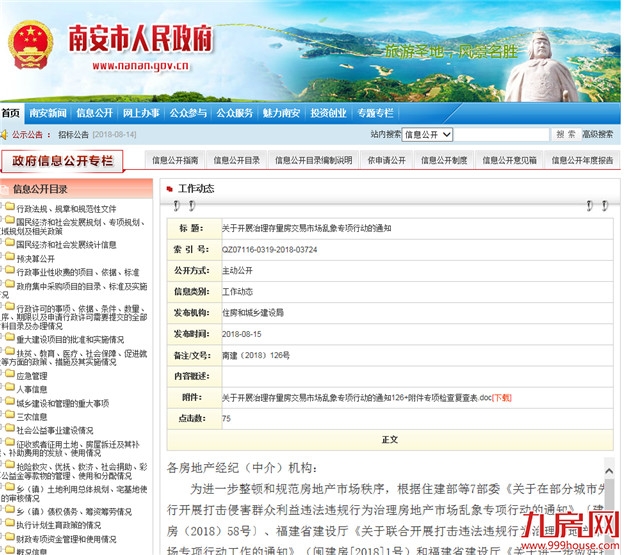Open the 信息公开 navigation menu
Image resolution: width=625 pixels, height=555 pixels.
tap(94, 113)
